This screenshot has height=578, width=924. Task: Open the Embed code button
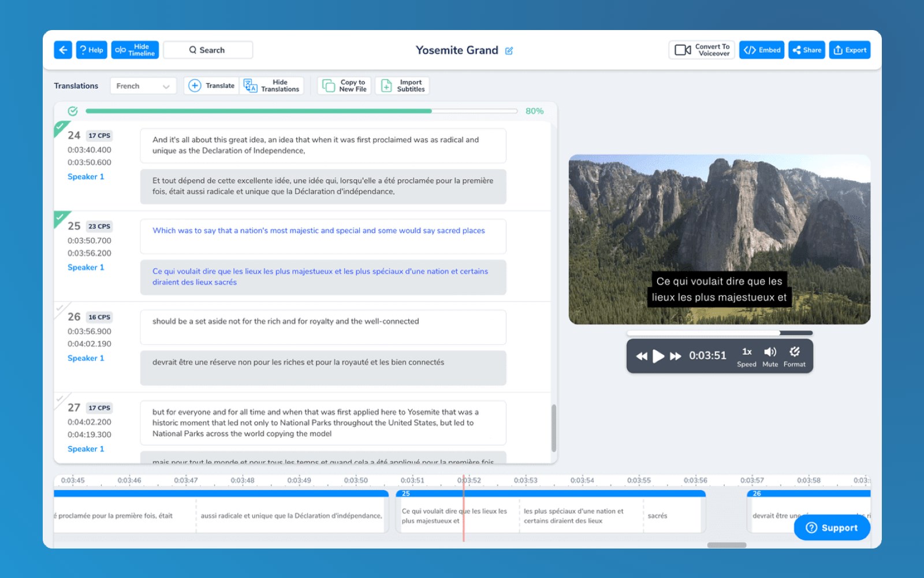762,50
